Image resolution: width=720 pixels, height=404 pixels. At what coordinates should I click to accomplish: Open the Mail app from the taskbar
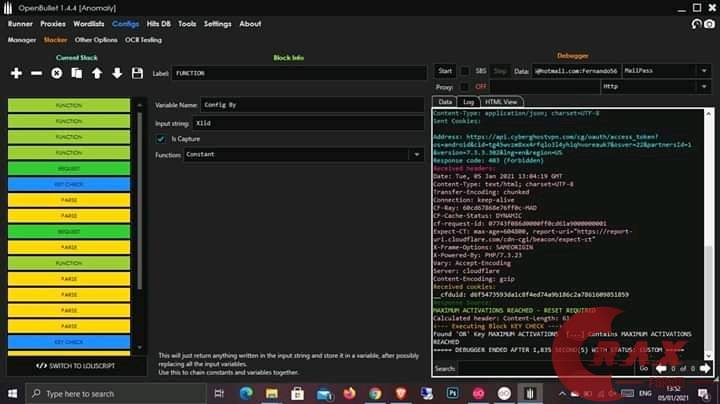coord(324,393)
